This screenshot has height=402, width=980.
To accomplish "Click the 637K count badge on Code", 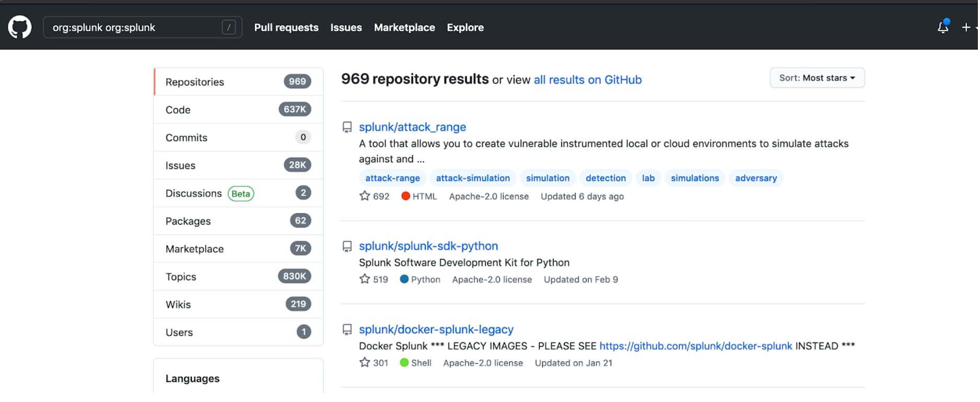I will click(x=295, y=109).
